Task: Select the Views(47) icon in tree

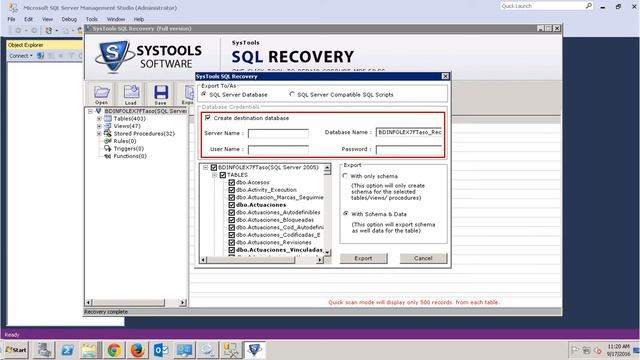Action: (108, 126)
